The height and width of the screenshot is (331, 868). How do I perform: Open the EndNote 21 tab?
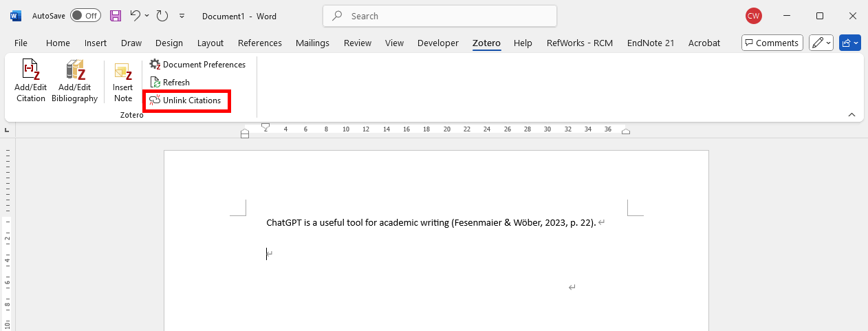(650, 43)
